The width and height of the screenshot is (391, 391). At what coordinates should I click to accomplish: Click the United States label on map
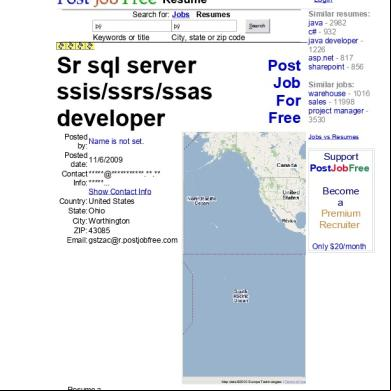point(291,195)
